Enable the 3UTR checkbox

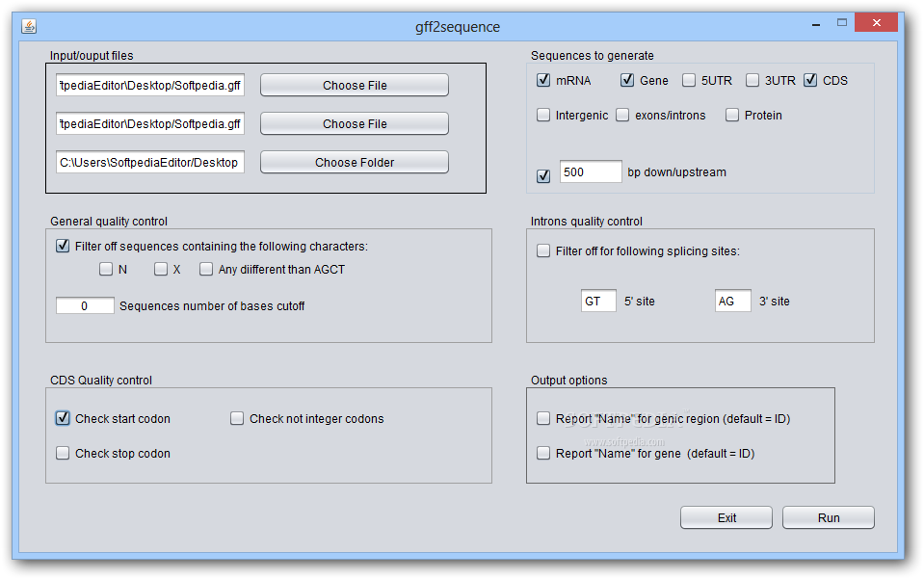click(x=752, y=80)
